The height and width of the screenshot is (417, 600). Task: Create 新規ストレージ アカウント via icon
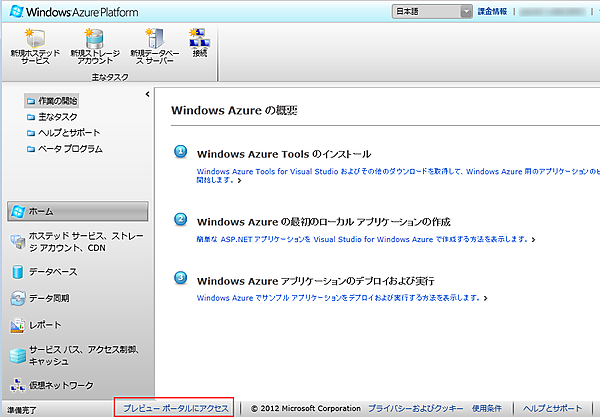94,38
